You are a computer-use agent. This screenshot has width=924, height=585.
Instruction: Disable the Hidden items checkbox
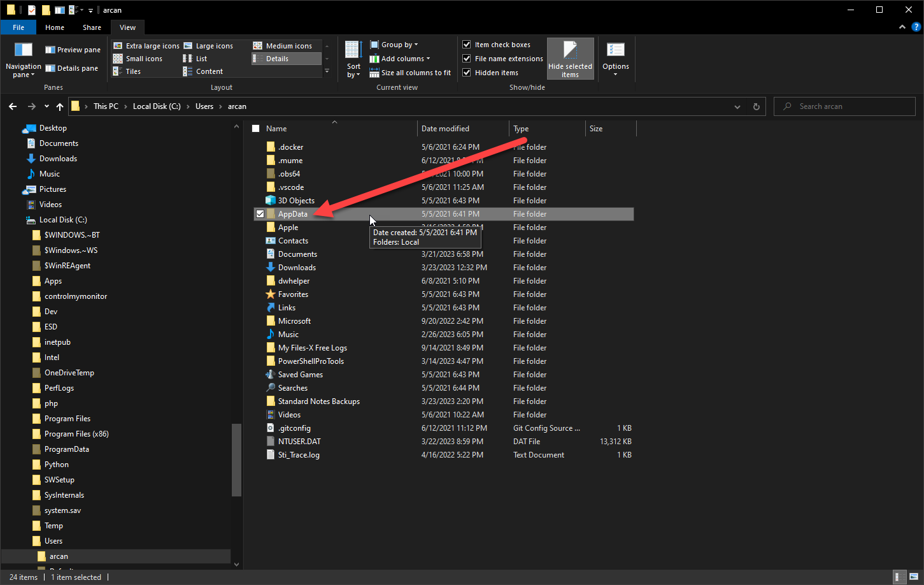(x=467, y=73)
